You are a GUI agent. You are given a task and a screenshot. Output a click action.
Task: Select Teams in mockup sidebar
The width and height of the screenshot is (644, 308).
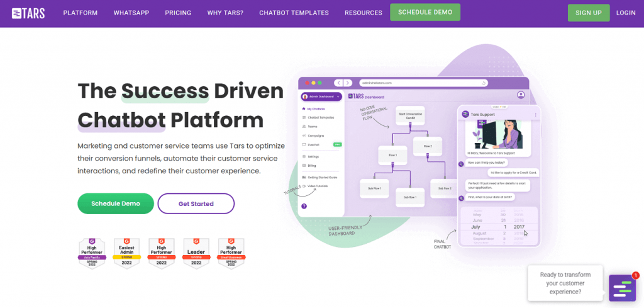coord(309,127)
